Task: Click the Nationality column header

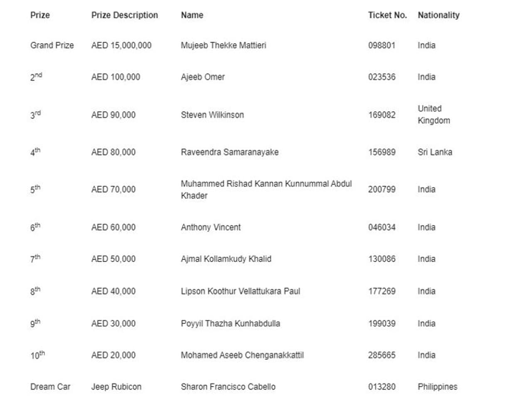Action: pyautogui.click(x=438, y=15)
